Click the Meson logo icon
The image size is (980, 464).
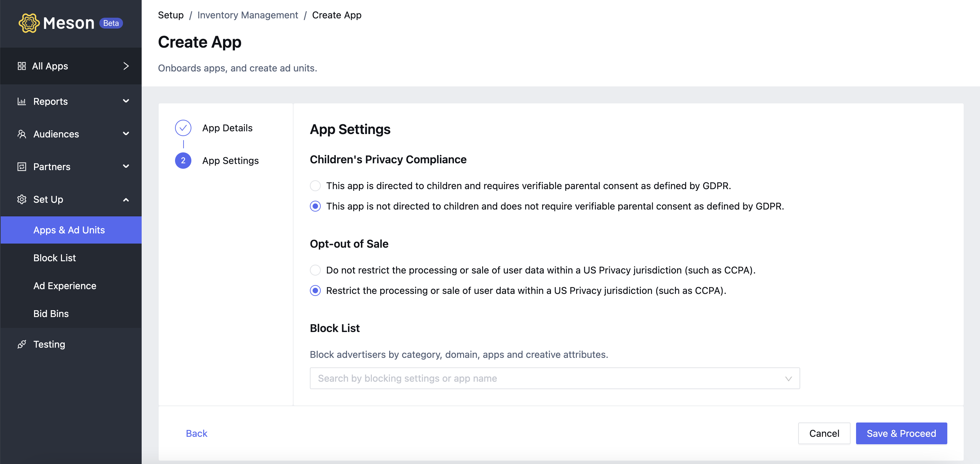click(29, 23)
